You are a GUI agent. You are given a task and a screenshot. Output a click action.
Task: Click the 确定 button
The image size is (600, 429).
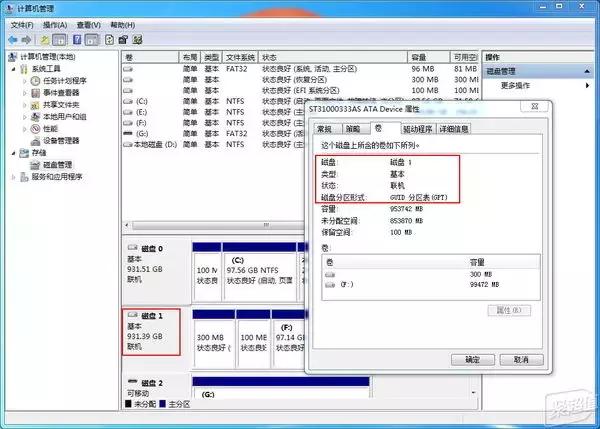pos(473,360)
